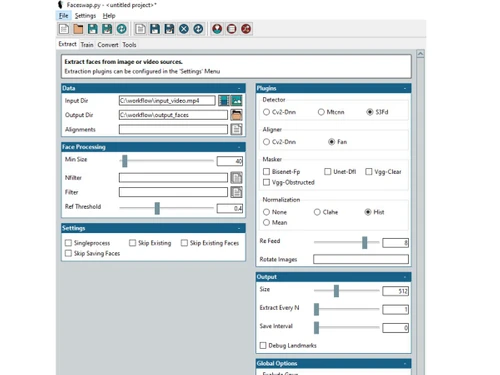Toggle Skip Saving Faces checkbox
The width and height of the screenshot is (500, 375).
[68, 253]
